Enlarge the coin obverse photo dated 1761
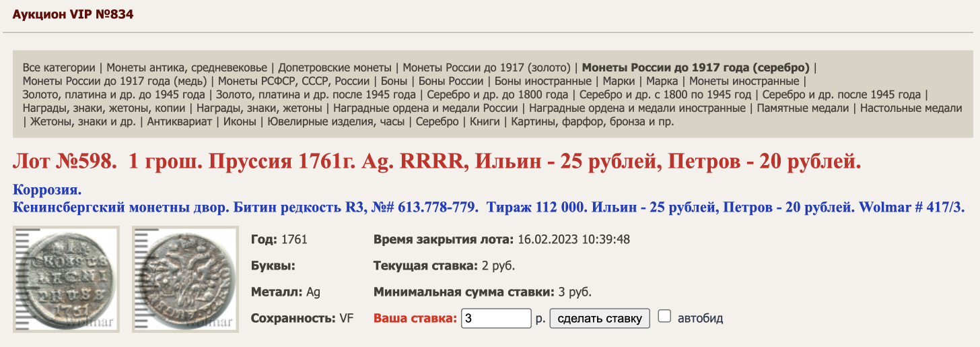The width and height of the screenshot is (980, 347). 66,279
